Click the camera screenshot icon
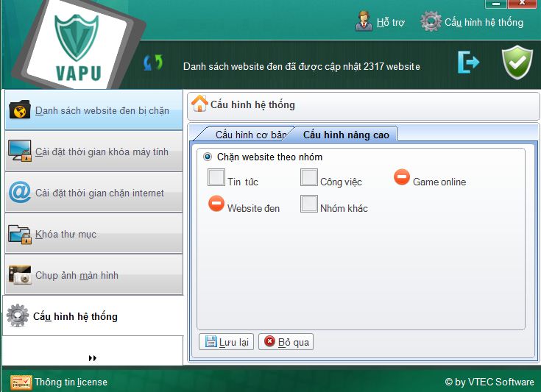The height and width of the screenshot is (392, 541). pyautogui.click(x=20, y=275)
